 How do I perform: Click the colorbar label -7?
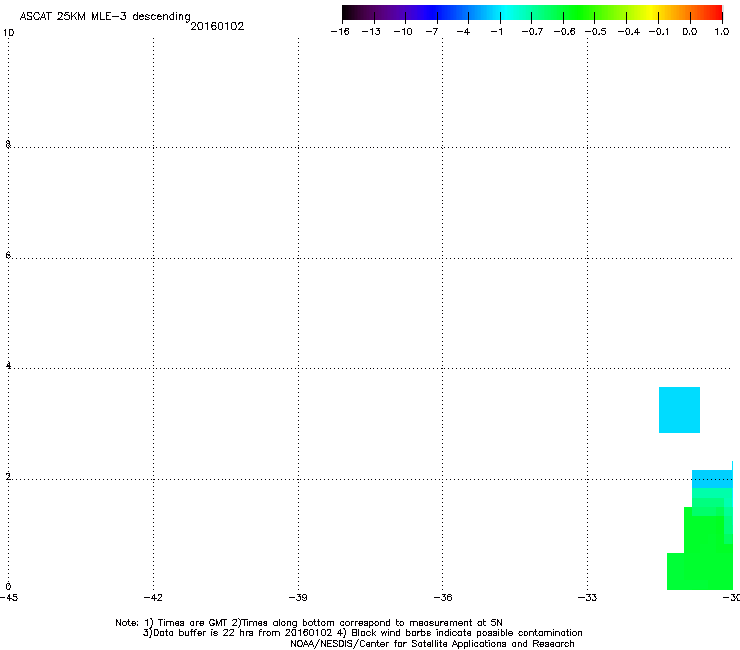click(431, 32)
